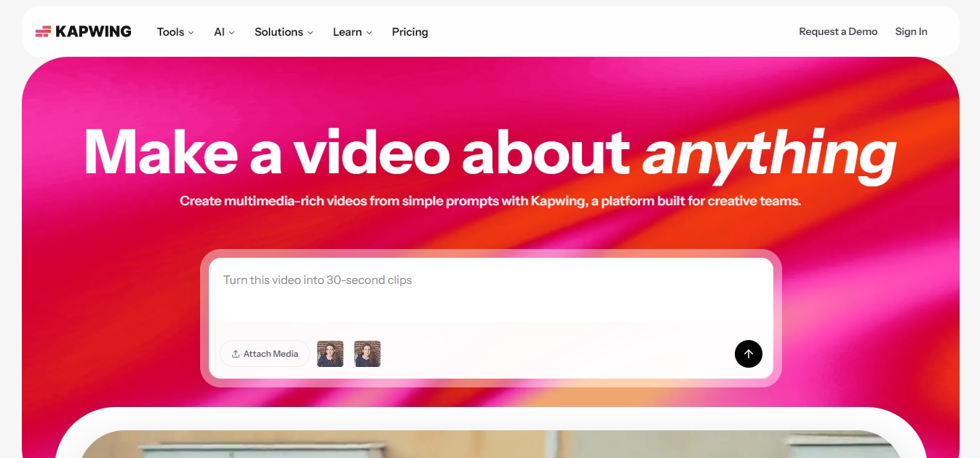Viewport: 980px width, 458px height.
Task: Open the Tools dropdown menu
Action: point(175,32)
